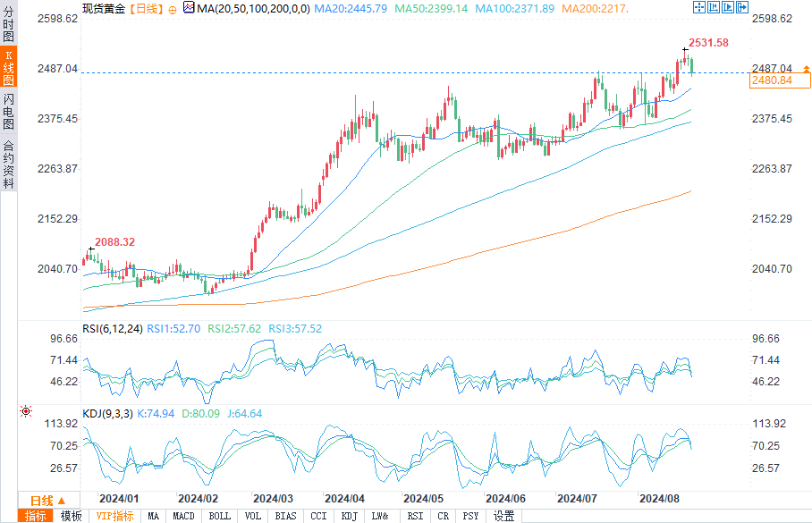Open the VIP指标 tab
The width and height of the screenshot is (812, 523).
coord(114,516)
